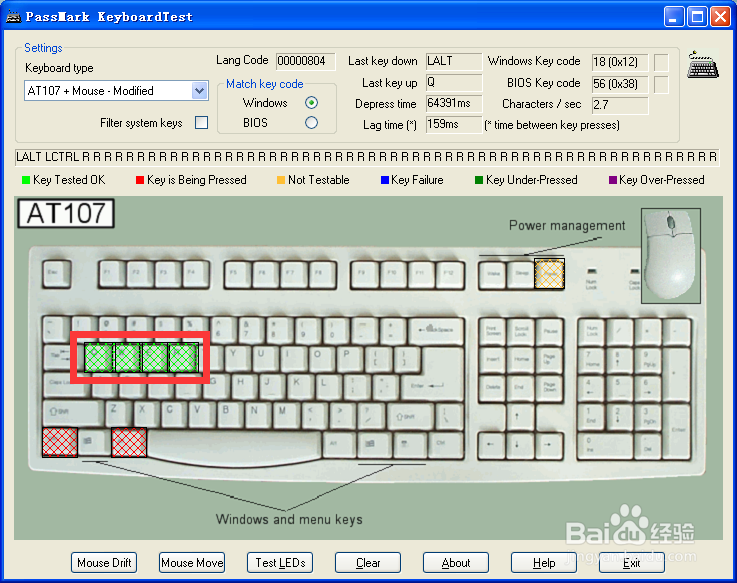Click the Last key down field showing LALT
The height and width of the screenshot is (583, 737).
[x=454, y=61]
